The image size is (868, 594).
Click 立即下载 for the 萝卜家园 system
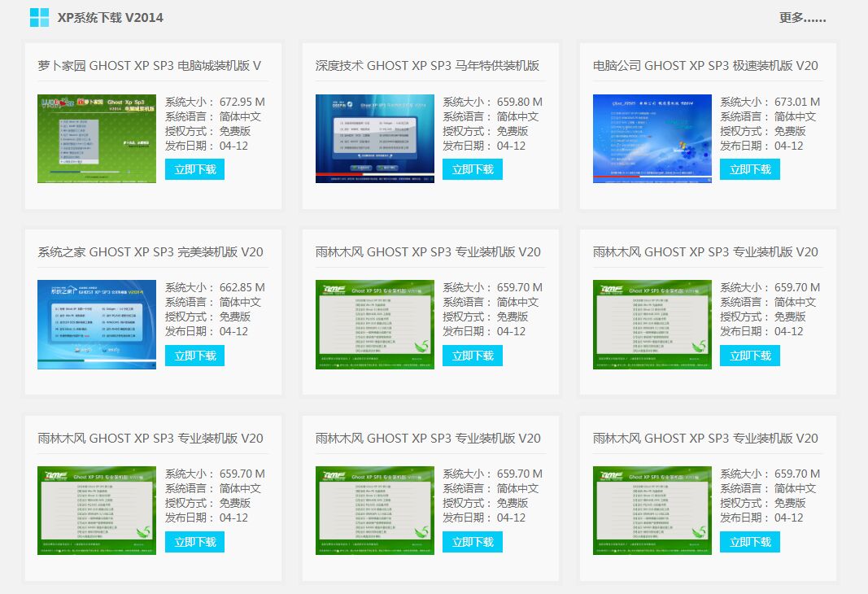coord(195,169)
